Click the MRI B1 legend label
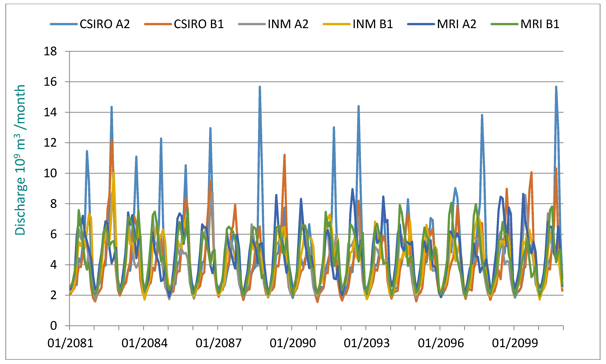Image resolution: width=606 pixels, height=364 pixels. [540, 24]
